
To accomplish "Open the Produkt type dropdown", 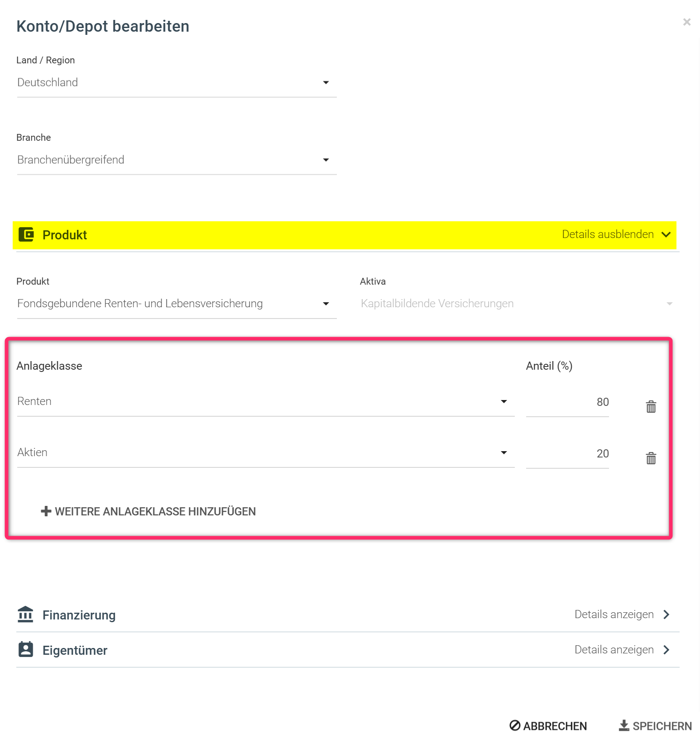I will coord(177,304).
